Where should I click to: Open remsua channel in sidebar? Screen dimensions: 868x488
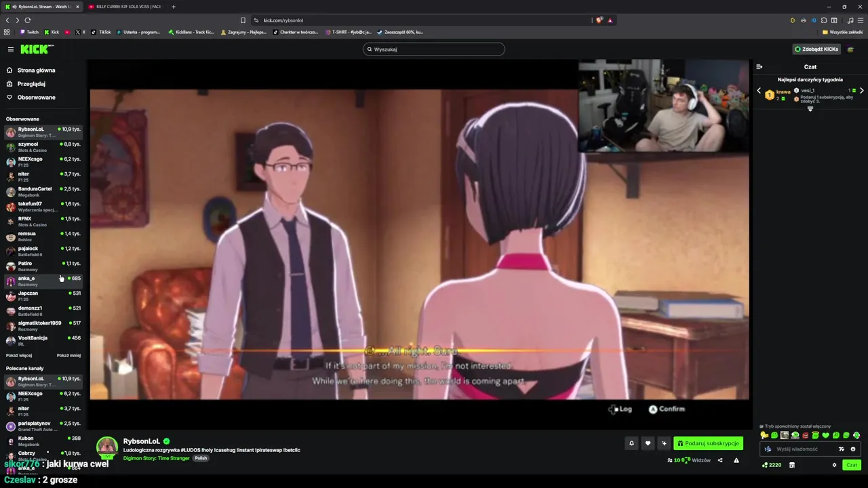(43, 236)
